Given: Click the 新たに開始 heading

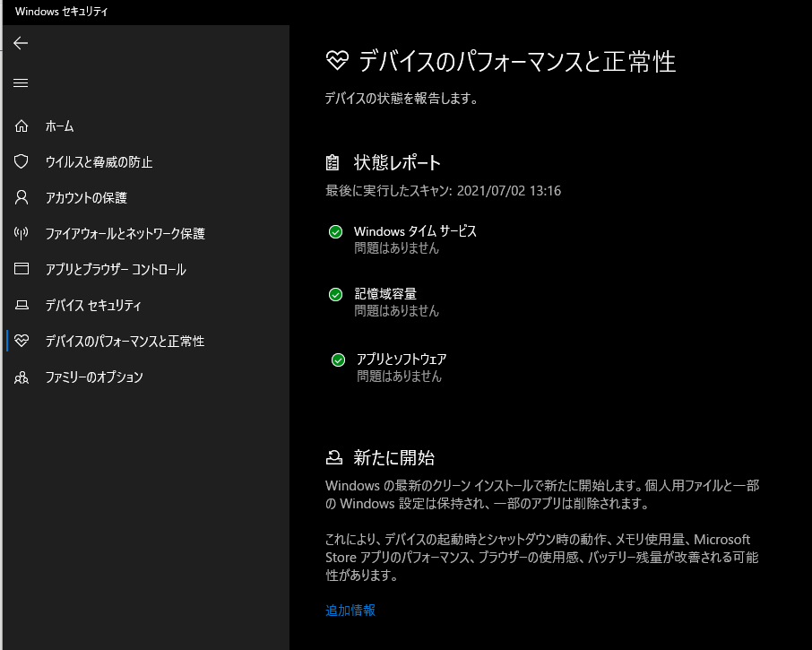Looking at the screenshot, I should click(x=393, y=457).
